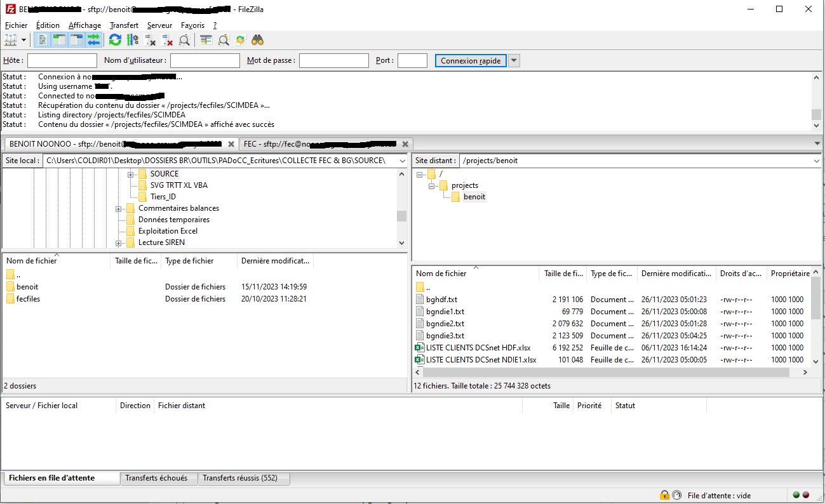Click the Hôte input field
Screen dimensions: 825x504
pyautogui.click(x=62, y=61)
